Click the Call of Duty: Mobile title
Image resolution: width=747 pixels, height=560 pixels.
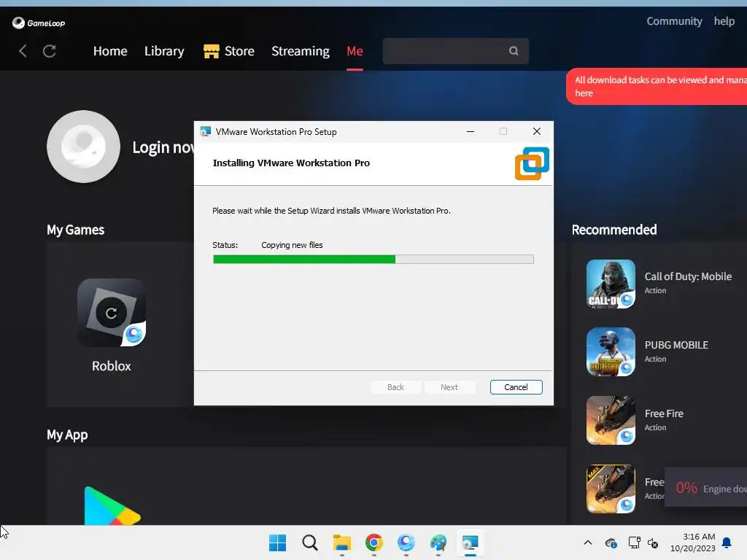click(x=688, y=276)
